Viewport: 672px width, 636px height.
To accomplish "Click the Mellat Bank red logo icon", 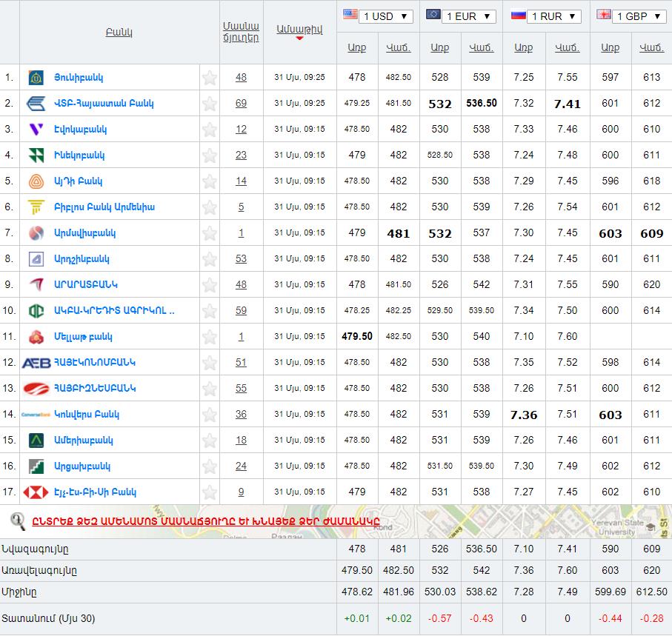I will pyautogui.click(x=36, y=337).
